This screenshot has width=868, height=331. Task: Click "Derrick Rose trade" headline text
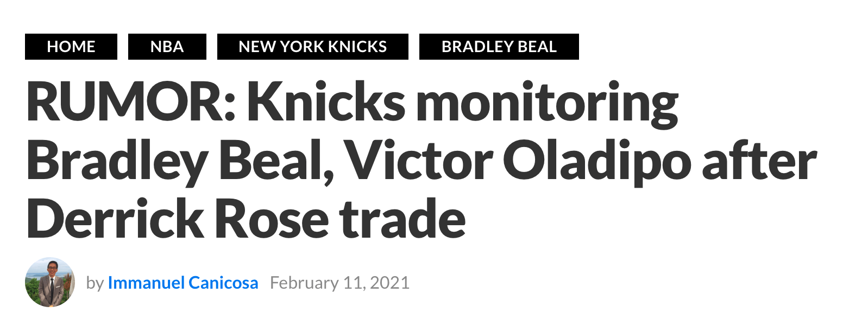click(x=246, y=219)
